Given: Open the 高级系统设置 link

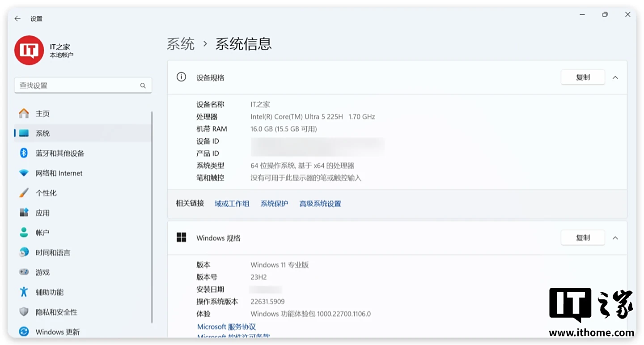Looking at the screenshot, I should [320, 204].
